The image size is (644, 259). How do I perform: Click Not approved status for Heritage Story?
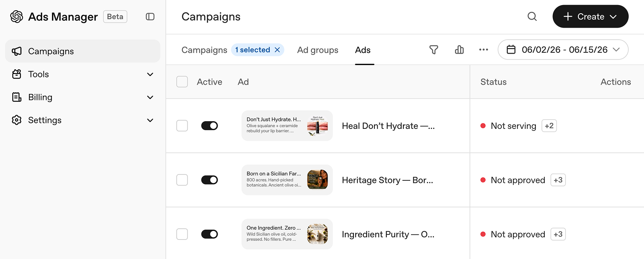point(518,180)
